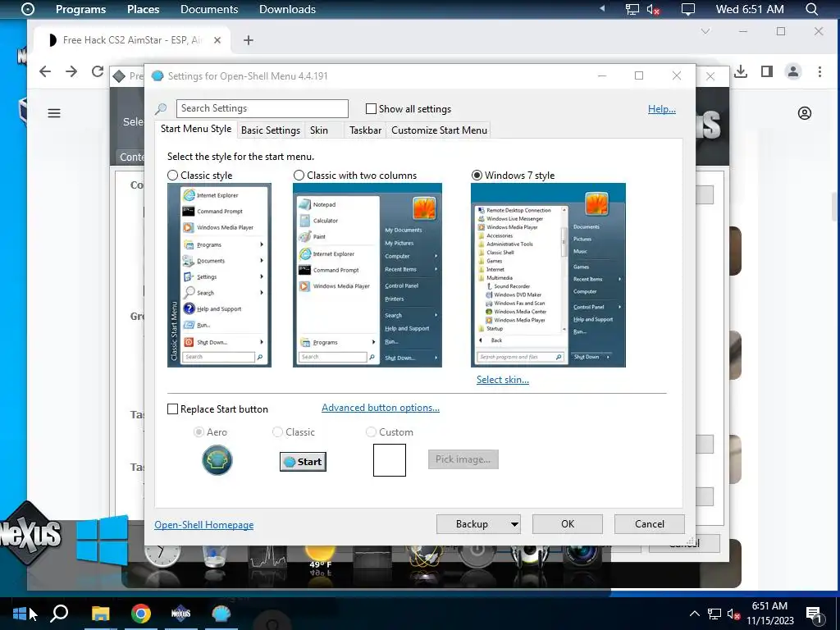Choose the Aero button radio option
The image size is (840, 630).
pyautogui.click(x=199, y=431)
